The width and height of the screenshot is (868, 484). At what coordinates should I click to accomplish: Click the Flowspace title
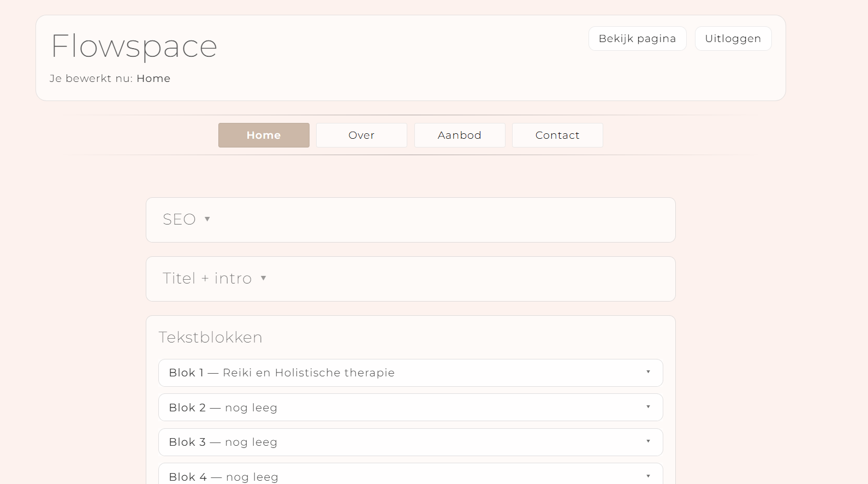coord(134,46)
